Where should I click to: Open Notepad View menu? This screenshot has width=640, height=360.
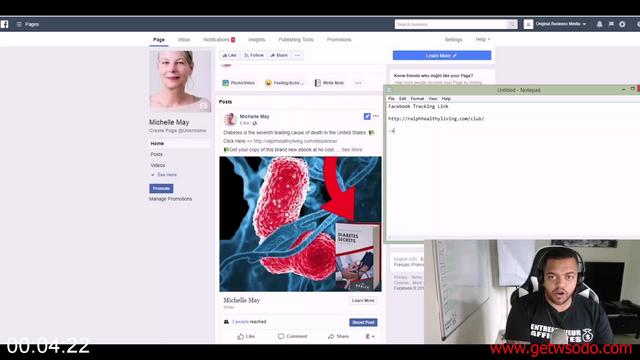tap(433, 99)
